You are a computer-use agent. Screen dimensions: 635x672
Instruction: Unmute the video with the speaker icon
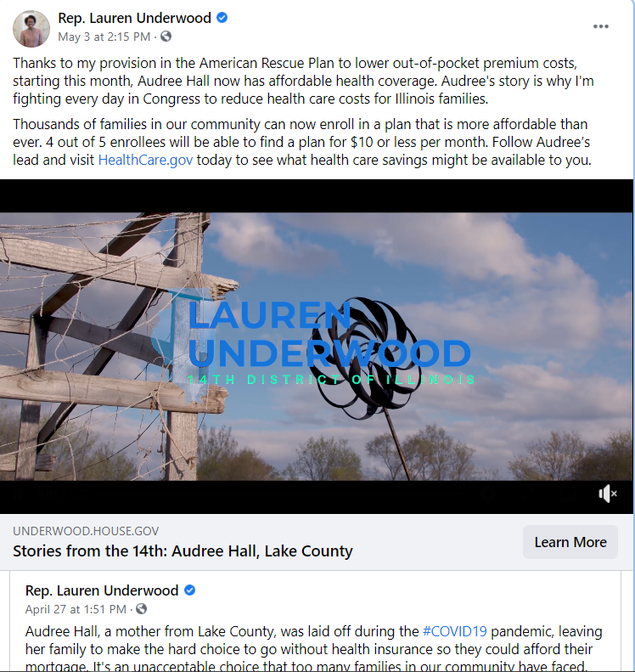coord(608,494)
